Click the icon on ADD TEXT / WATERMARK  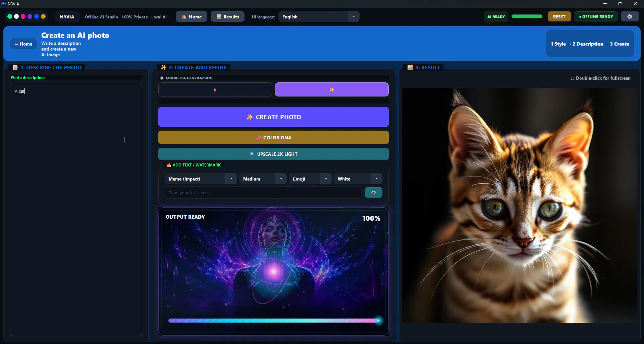pyautogui.click(x=169, y=165)
